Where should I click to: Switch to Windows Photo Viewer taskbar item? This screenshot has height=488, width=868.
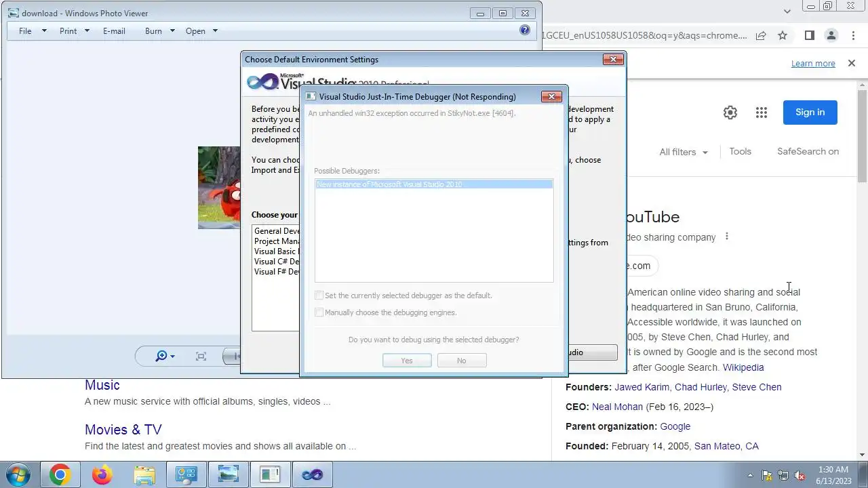[x=228, y=474]
